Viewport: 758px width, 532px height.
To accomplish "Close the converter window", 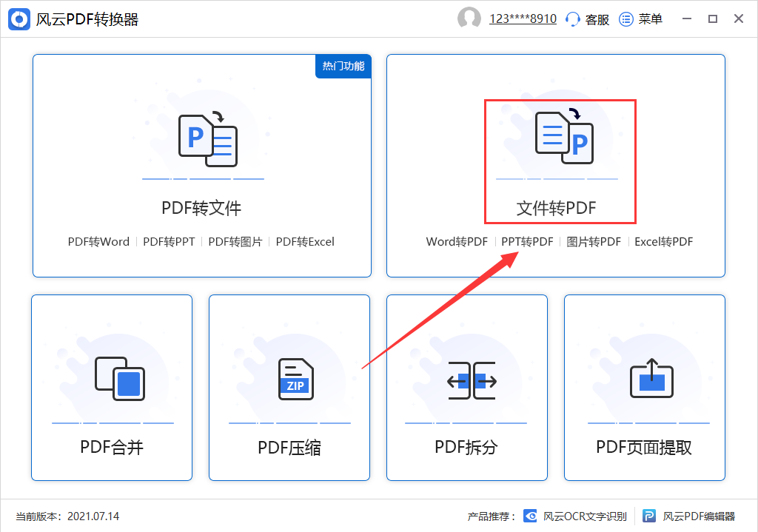I will coord(739,18).
